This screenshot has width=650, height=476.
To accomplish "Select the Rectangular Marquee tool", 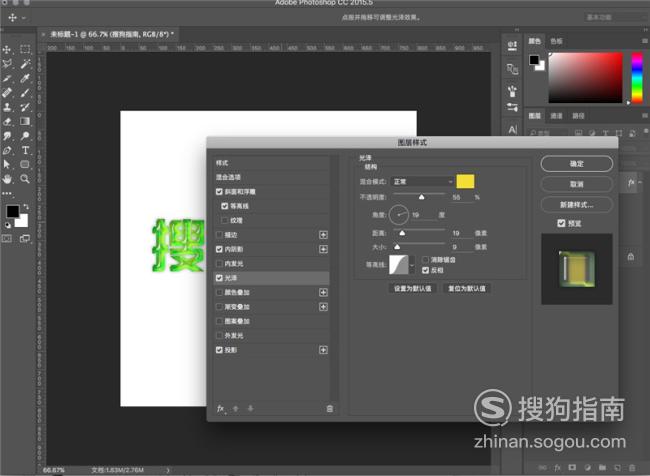I will click(25, 50).
